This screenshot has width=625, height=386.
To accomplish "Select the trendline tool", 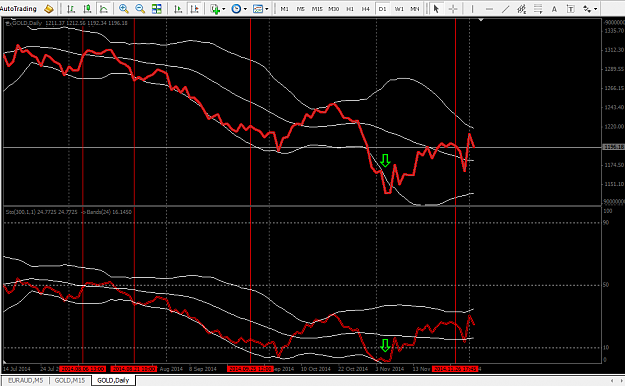I will tap(505, 8).
